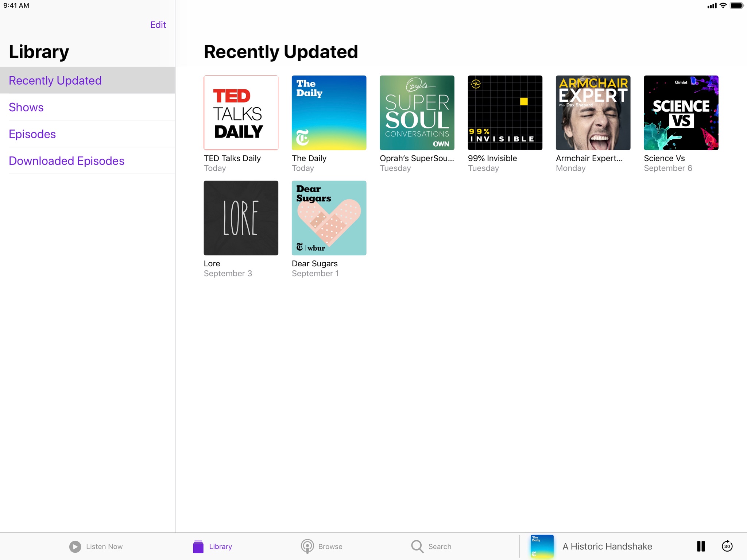Tap 'The Daily' title under its artwork

point(309,158)
